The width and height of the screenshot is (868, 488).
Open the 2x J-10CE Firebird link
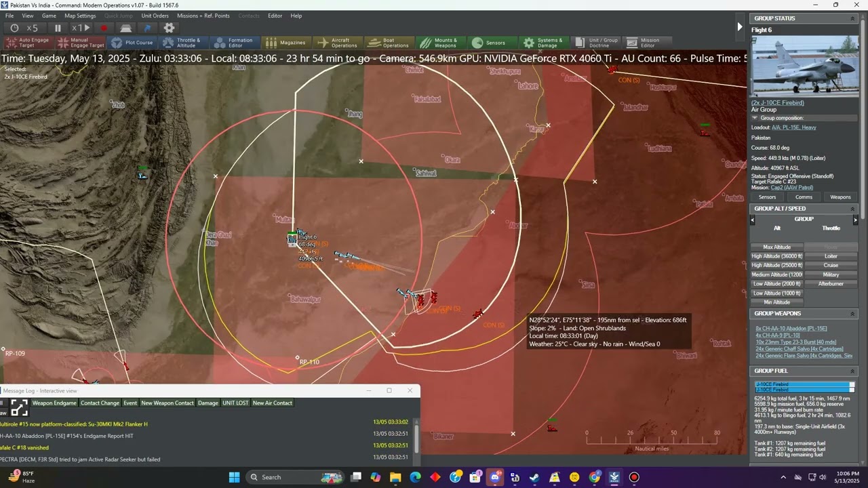point(777,103)
